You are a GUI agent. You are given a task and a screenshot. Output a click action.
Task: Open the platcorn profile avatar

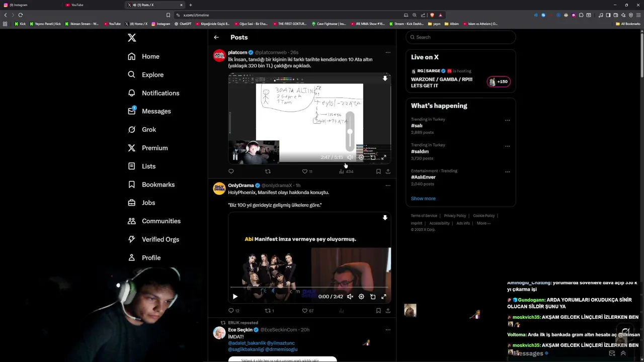[x=219, y=55]
